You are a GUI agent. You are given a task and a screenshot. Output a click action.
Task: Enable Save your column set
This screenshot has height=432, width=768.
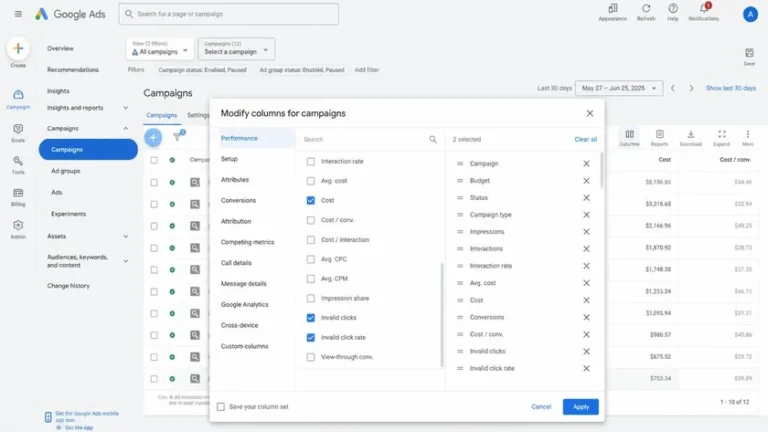coord(221,407)
